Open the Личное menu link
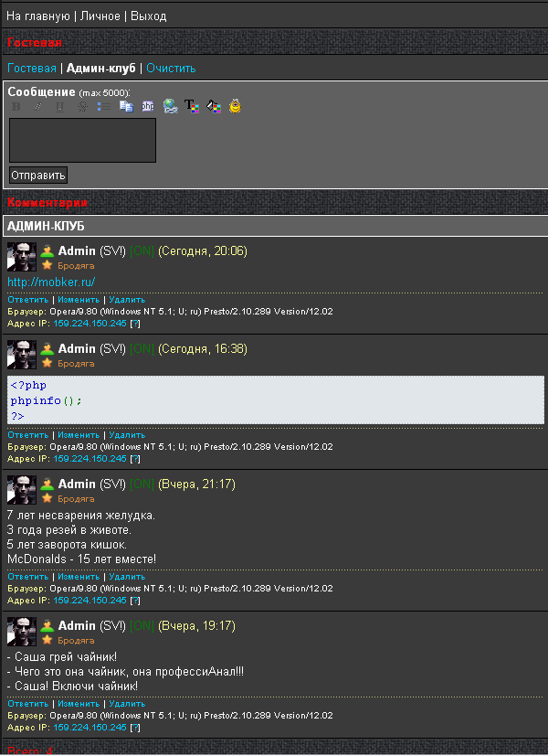548x756 pixels. 100,16
